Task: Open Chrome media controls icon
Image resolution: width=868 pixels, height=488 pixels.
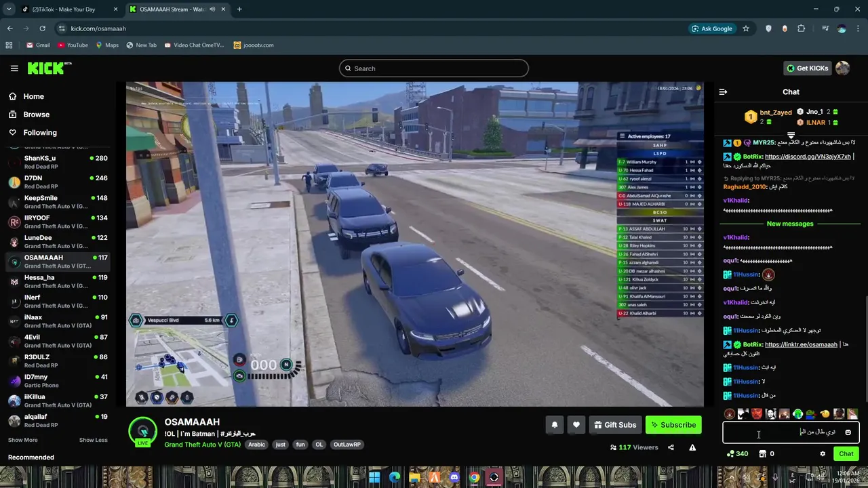Action: tap(825, 28)
